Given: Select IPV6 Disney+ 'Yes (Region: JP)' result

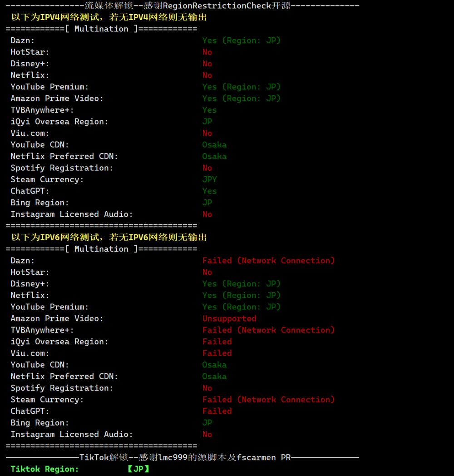Looking at the screenshot, I should [242, 284].
